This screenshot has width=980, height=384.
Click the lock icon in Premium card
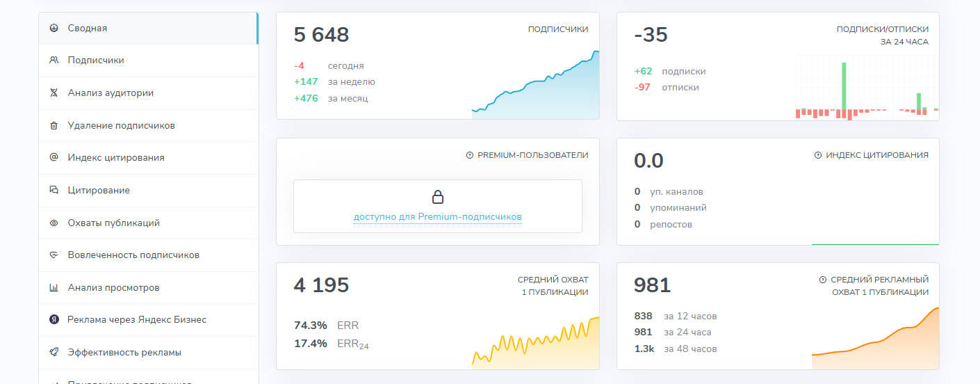click(x=438, y=197)
